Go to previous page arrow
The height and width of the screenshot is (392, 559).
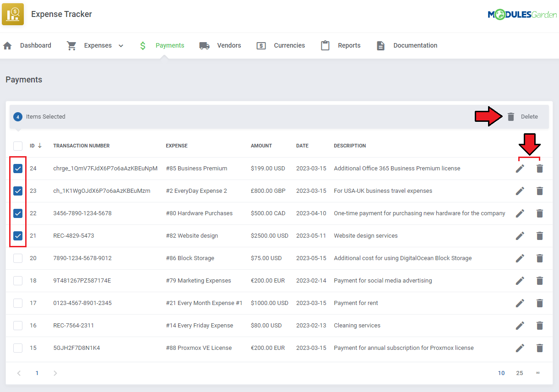tap(19, 373)
